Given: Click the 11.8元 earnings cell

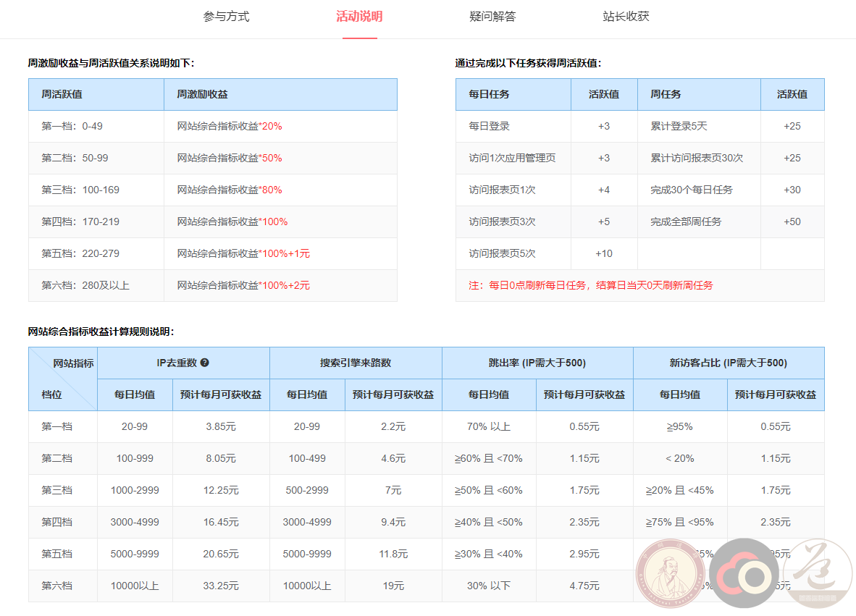Looking at the screenshot, I should tap(393, 554).
